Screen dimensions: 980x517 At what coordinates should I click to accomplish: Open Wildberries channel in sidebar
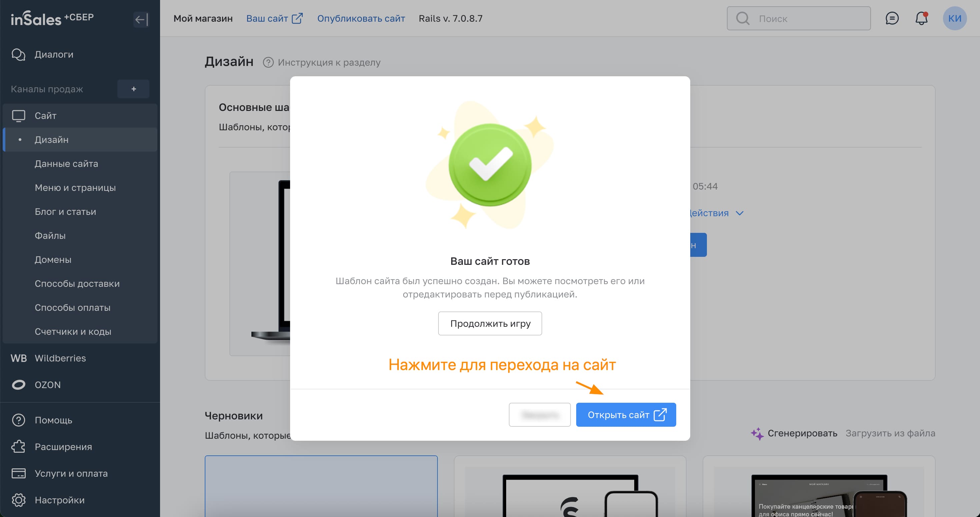[x=60, y=358]
